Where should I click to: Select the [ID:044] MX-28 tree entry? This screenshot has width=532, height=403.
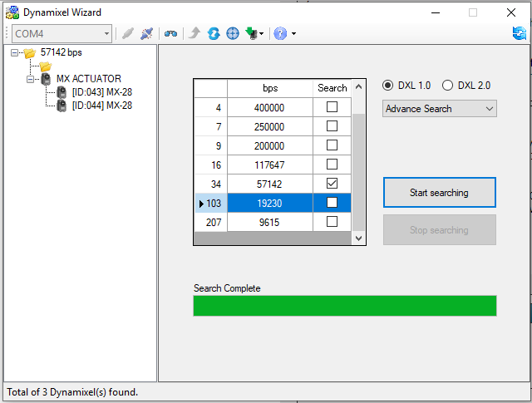point(101,106)
